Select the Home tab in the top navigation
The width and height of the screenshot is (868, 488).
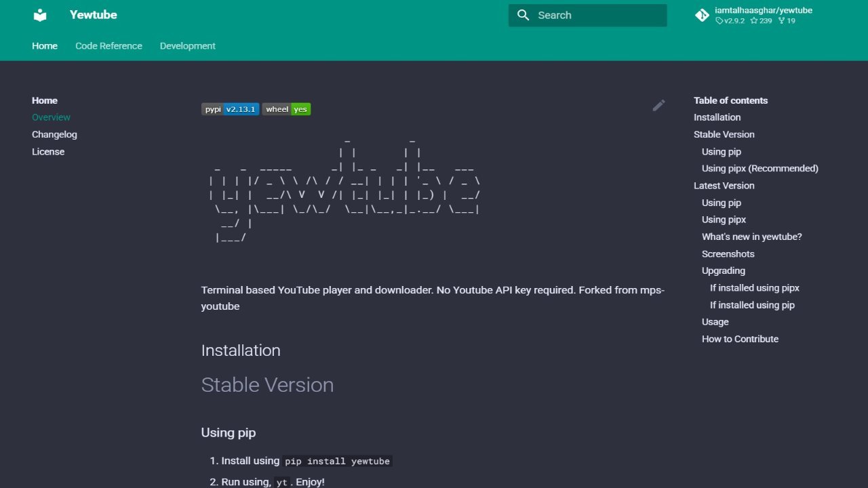45,46
